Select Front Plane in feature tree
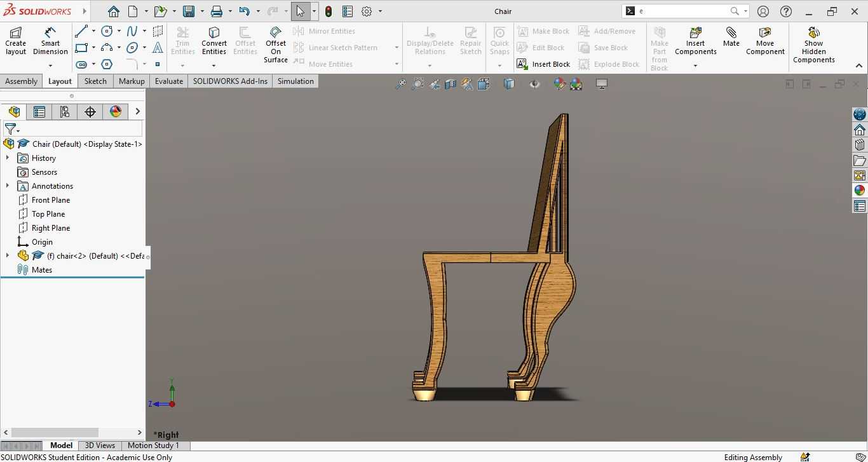 point(51,200)
